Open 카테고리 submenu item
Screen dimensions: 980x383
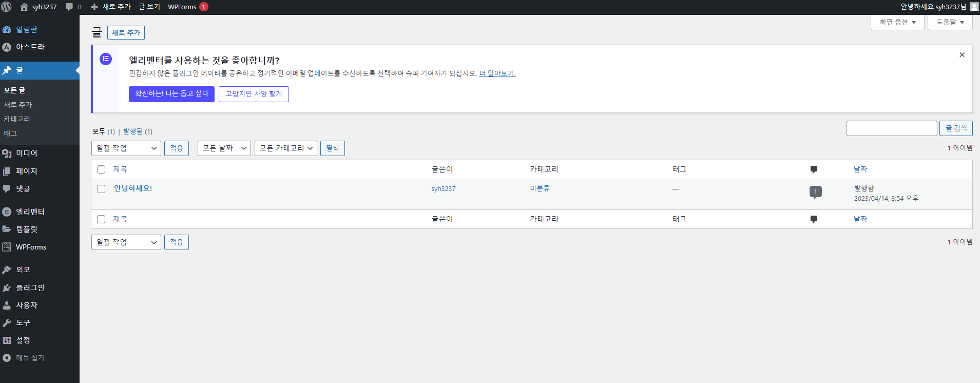click(x=17, y=119)
